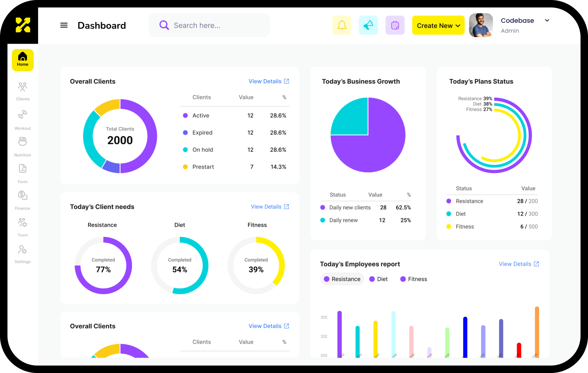Open Settings in the sidebar
588x373 pixels.
[x=23, y=253]
